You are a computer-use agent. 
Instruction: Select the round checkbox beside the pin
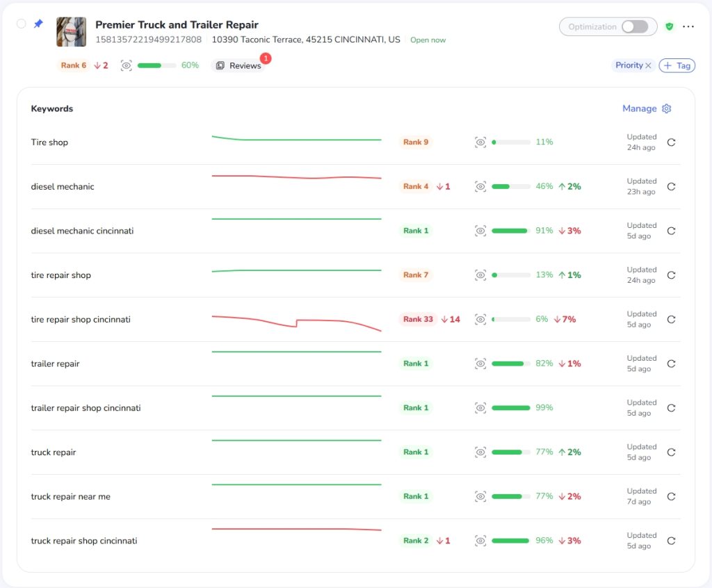21,24
